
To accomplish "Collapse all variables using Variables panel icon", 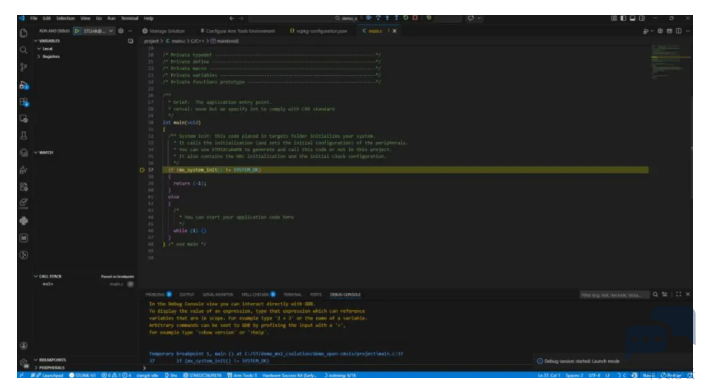I will coord(131,41).
